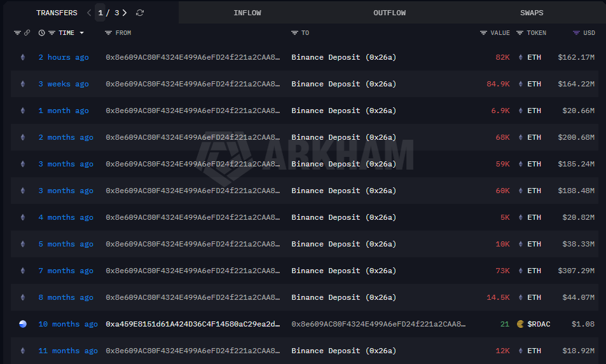Click Ethereum chain icon in '7 months ago' row
Viewport: 606px width, 364px height.
point(23,271)
